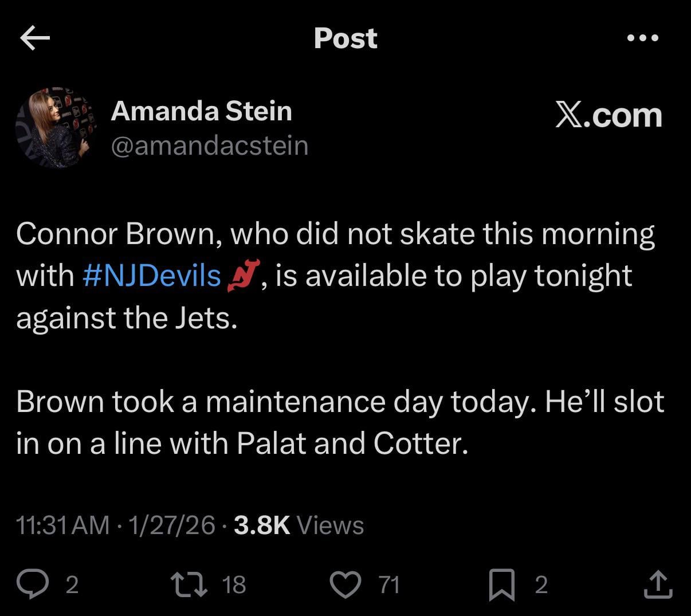Screen dimensions: 691x616
Task: Open the Amanda Stein display name
Action: click(x=201, y=111)
